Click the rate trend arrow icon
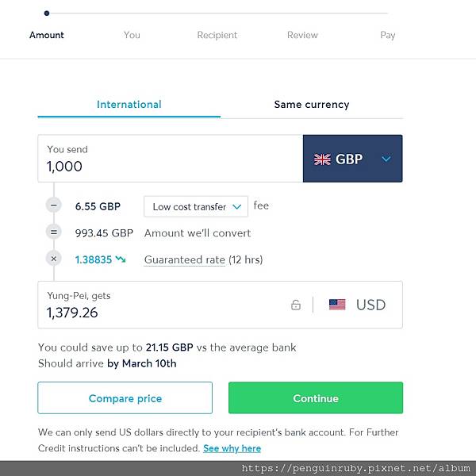 coord(120,259)
